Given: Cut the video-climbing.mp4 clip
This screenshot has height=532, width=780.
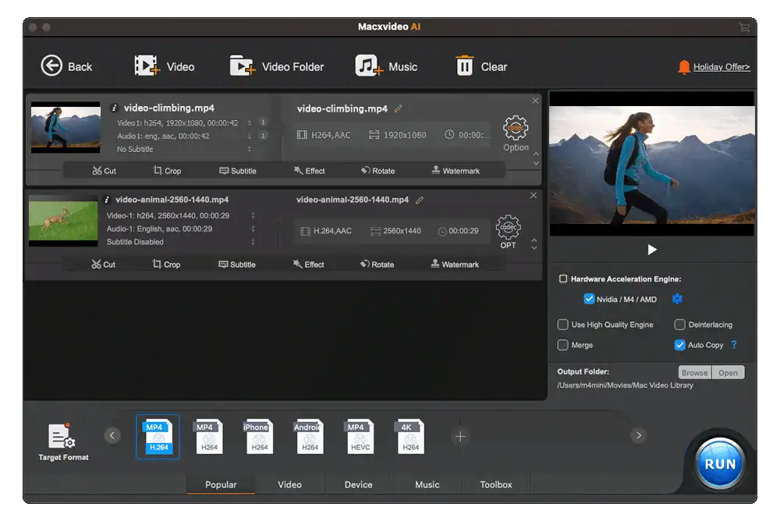Looking at the screenshot, I should point(104,171).
